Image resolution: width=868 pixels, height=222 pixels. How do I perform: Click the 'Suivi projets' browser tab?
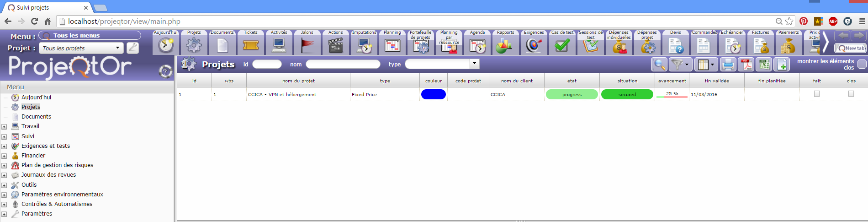pos(47,8)
